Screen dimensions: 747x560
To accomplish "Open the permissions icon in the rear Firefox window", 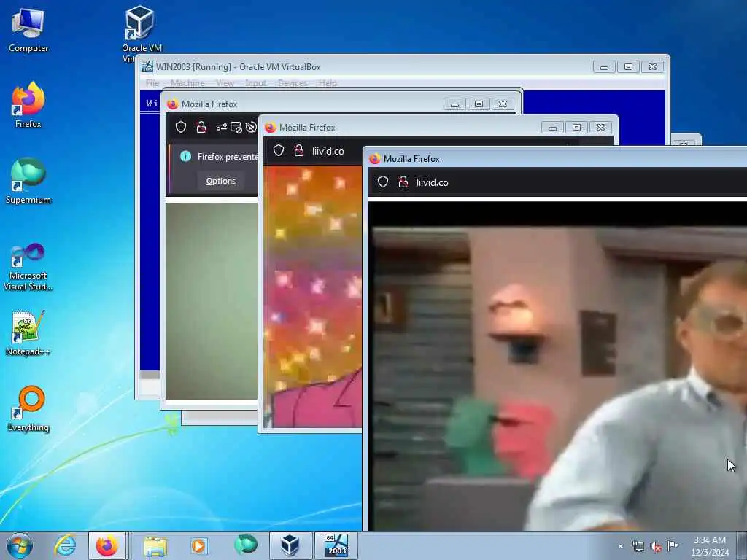I will [222, 127].
